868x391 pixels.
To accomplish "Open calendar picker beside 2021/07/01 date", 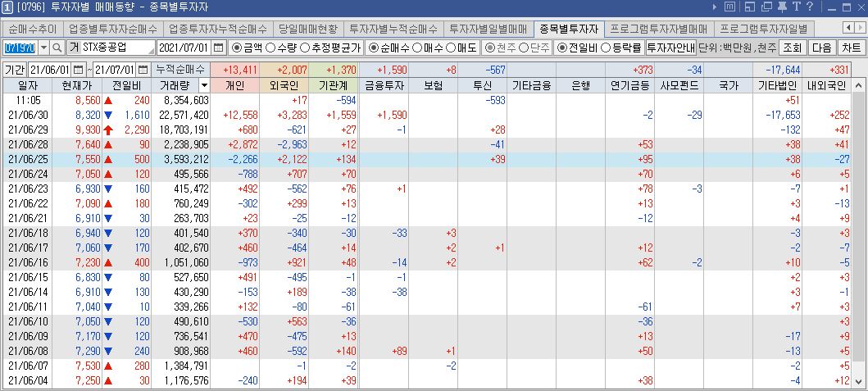I will tap(219, 48).
